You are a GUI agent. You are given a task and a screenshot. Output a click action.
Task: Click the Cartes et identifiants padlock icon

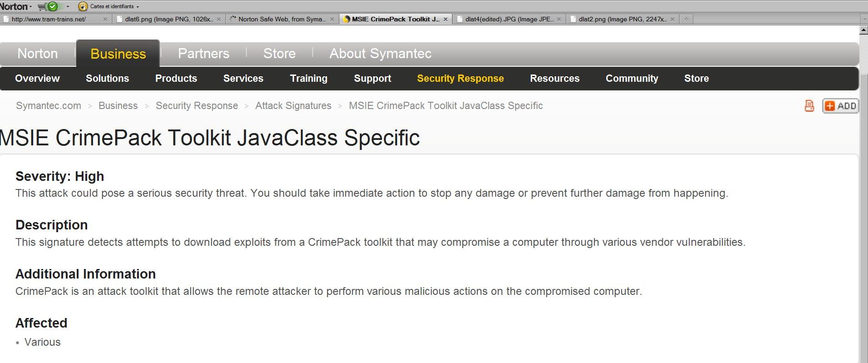tap(83, 6)
